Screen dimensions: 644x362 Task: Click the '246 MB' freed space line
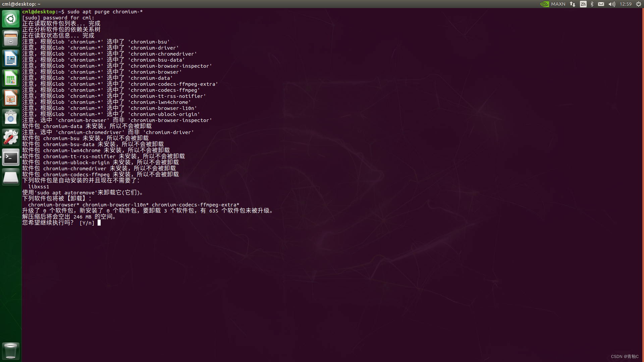[x=69, y=217]
